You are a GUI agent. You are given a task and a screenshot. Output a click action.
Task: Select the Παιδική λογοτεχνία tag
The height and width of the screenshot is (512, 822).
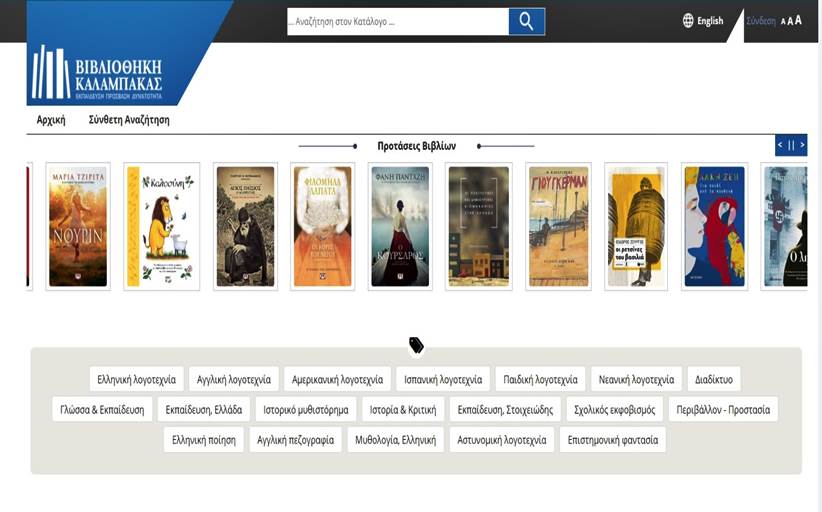pyautogui.click(x=540, y=379)
